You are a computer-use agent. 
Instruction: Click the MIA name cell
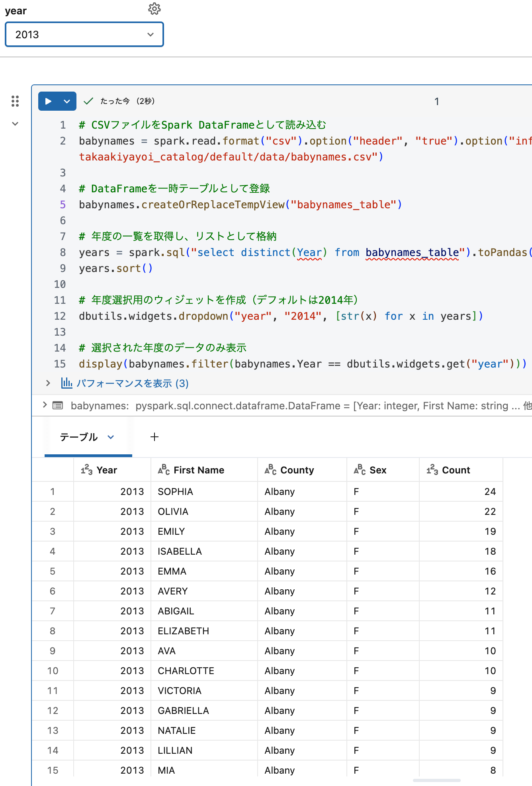204,770
